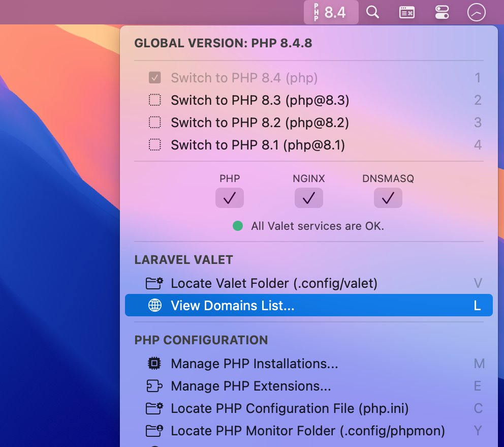This screenshot has height=447, width=504.
Task: Click the folder icon for PHP Monitor Folder
Action: (154, 431)
